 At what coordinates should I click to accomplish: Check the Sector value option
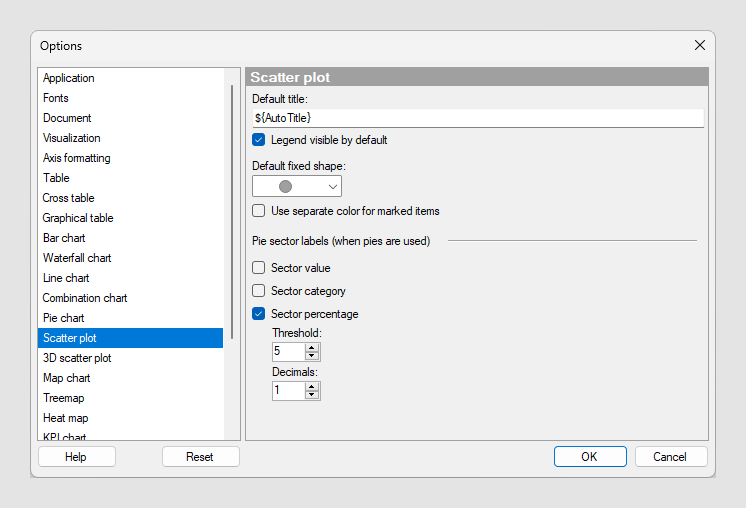click(258, 268)
